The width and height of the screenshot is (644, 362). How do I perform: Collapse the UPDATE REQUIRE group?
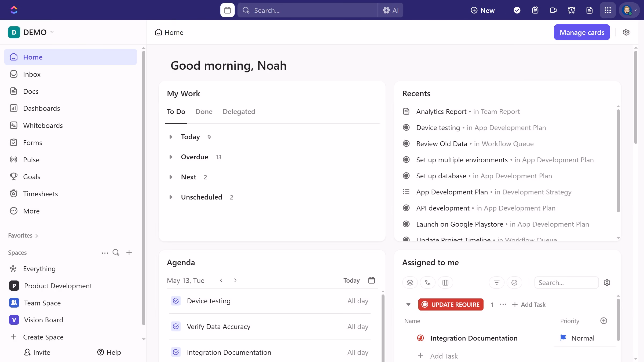coord(408,304)
